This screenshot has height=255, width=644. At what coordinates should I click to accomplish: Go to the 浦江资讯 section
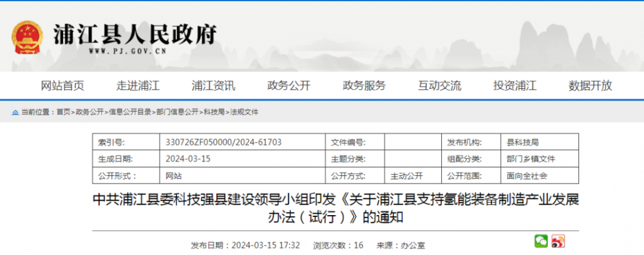pos(214,86)
